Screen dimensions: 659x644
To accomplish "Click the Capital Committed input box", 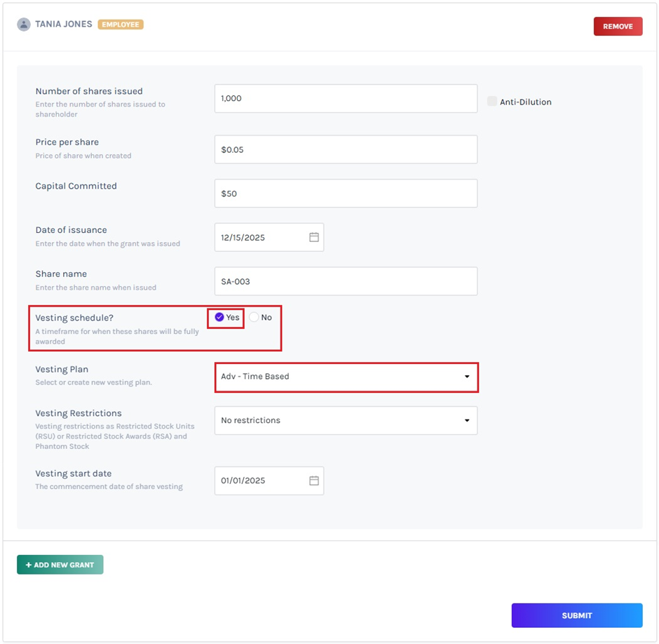I will [x=345, y=194].
